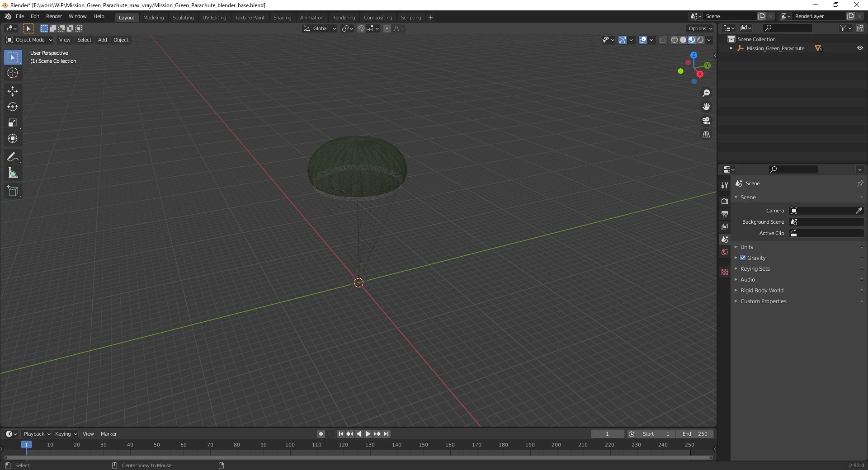
Task: Click the current frame field showing 1
Action: [607, 434]
